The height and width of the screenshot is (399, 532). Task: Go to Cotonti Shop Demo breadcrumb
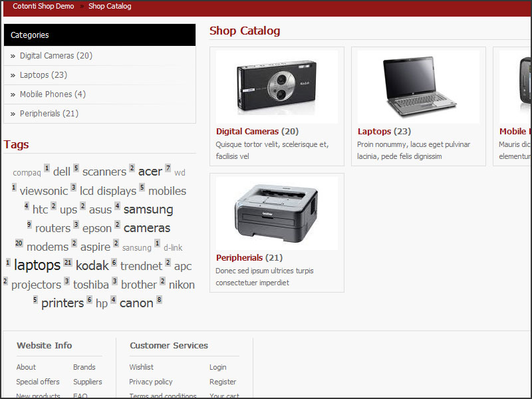[43, 7]
